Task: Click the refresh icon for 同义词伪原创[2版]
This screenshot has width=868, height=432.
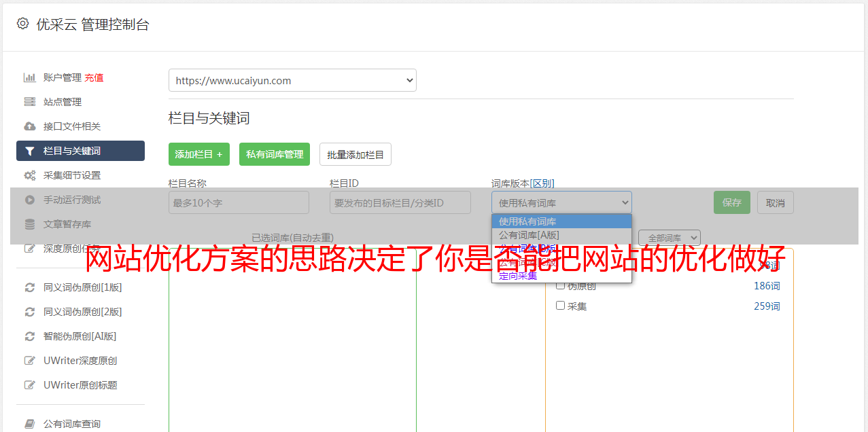Action: (29, 312)
